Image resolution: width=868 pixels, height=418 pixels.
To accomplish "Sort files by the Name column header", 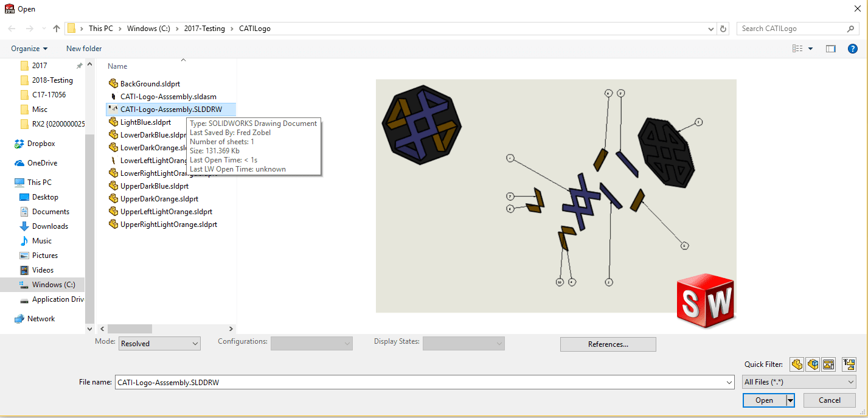I will point(118,66).
